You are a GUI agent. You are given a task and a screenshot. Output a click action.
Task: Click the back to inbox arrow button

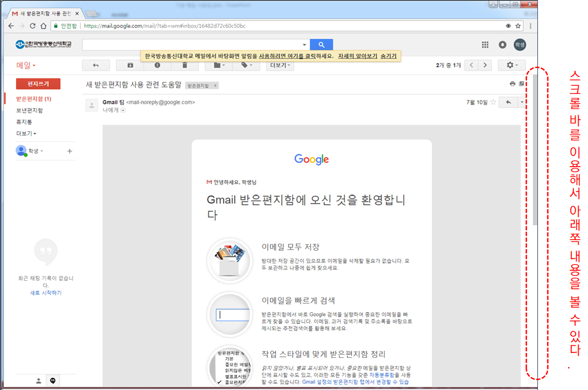(96, 65)
